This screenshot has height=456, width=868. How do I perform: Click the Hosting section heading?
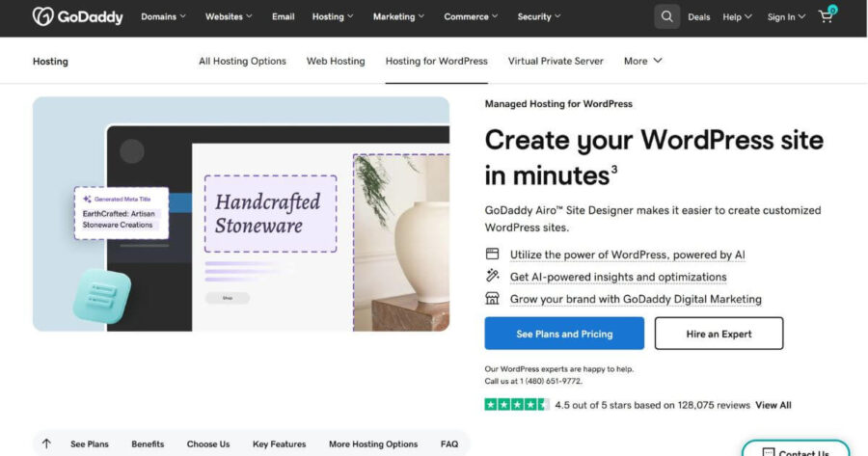(50, 62)
